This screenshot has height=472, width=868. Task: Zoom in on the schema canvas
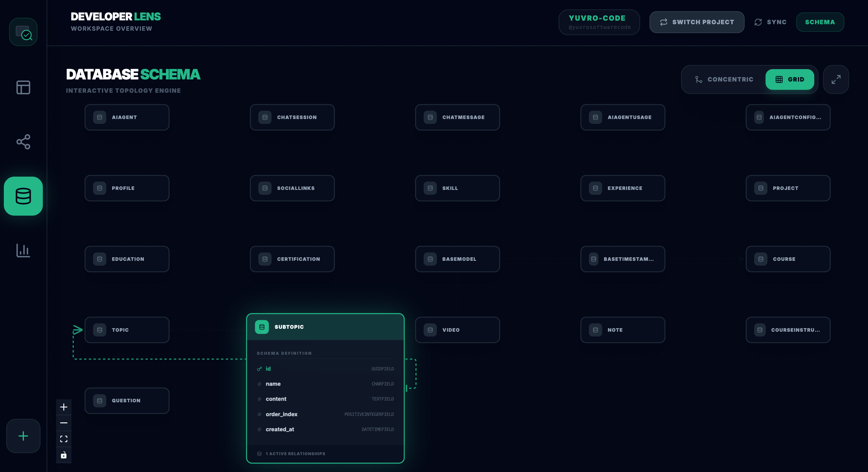[x=64, y=407]
